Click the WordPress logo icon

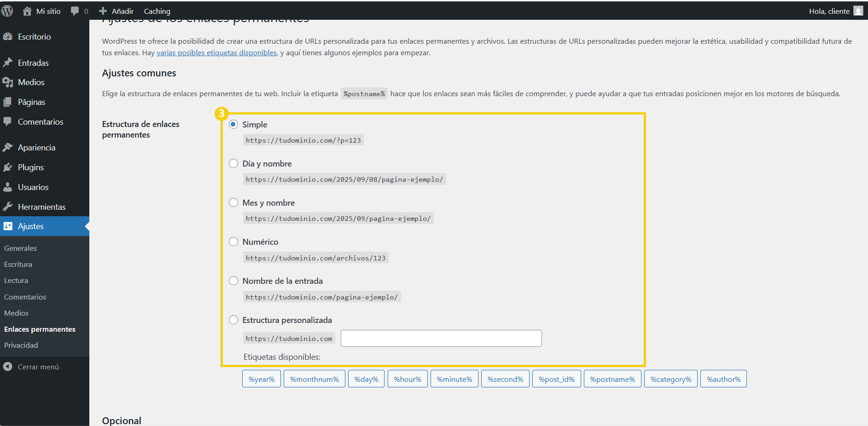tap(7, 11)
